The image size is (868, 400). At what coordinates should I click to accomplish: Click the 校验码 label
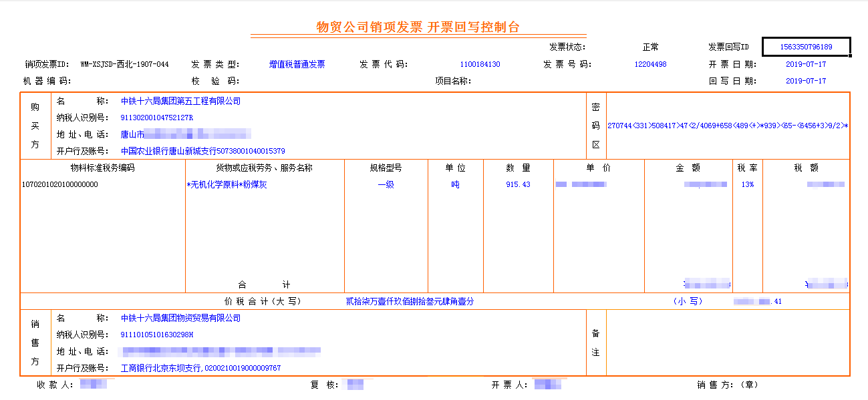[x=215, y=81]
